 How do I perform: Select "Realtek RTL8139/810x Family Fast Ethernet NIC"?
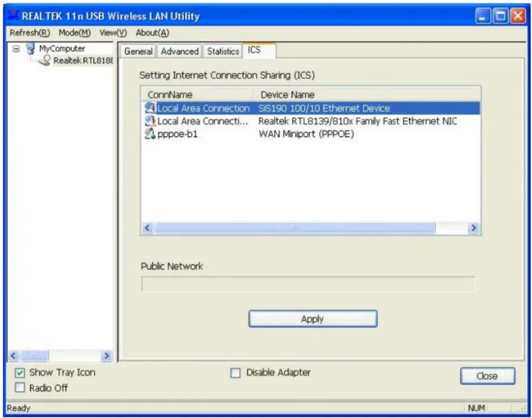coord(357,121)
